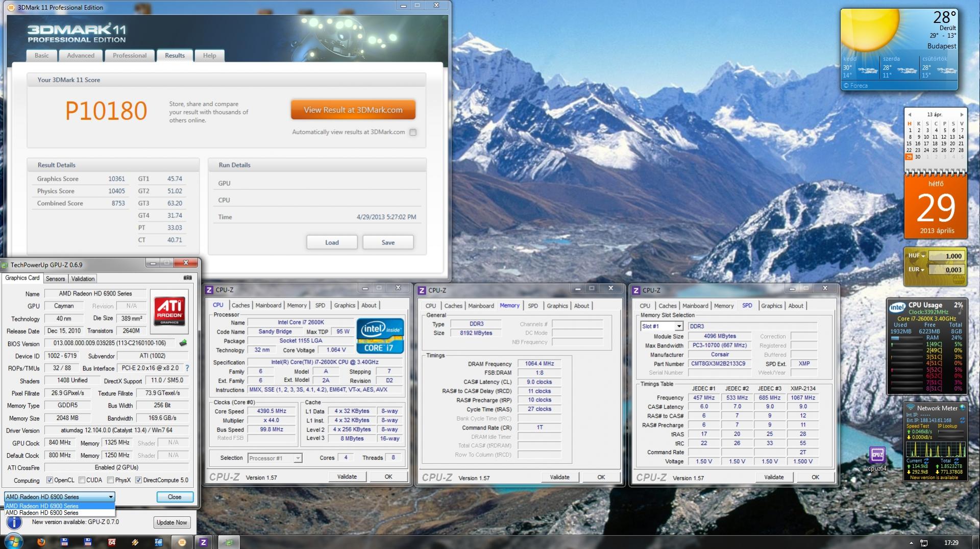Toggle the PhysX checkbox in GPU-Z
The width and height of the screenshot is (980, 549).
(110, 480)
